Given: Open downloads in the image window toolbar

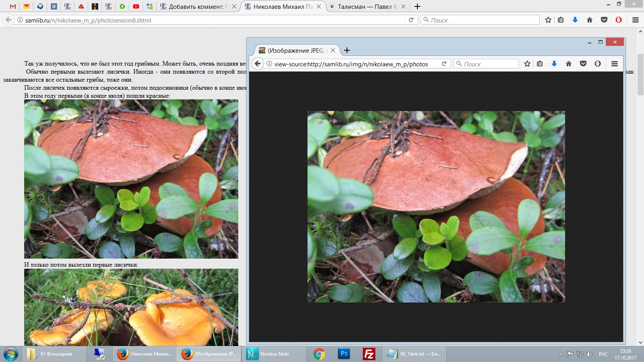Looking at the screenshot, I should (x=554, y=64).
